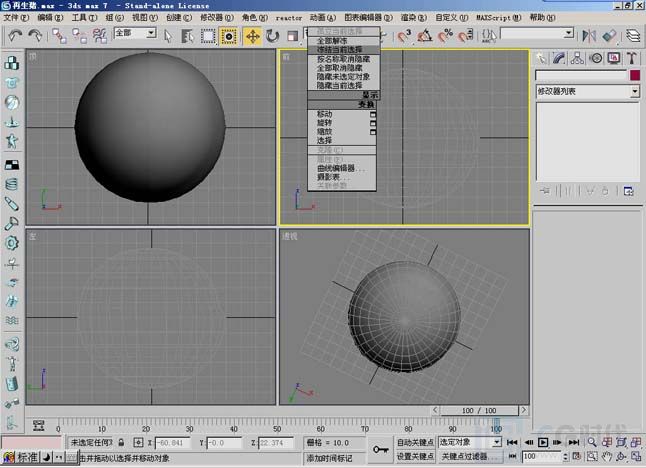The height and width of the screenshot is (468, 646).
Task: Expand the modifier list 修改器列表 dropdown
Action: (x=588, y=91)
